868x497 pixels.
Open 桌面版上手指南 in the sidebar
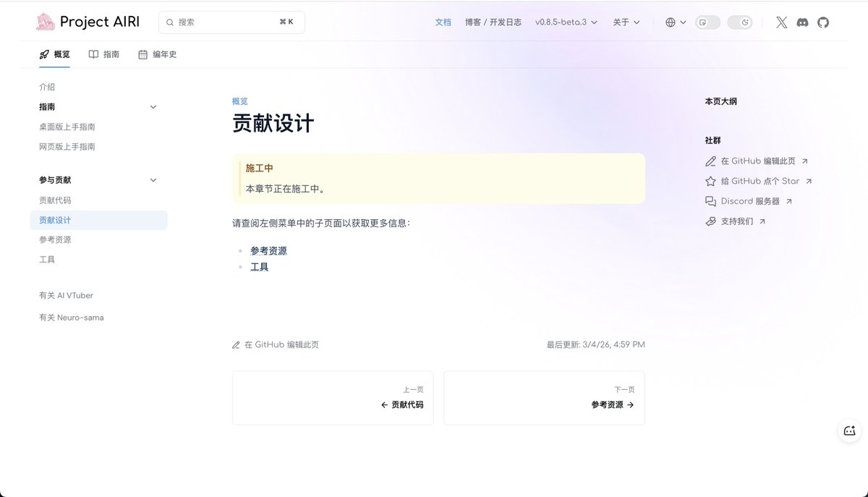point(67,127)
